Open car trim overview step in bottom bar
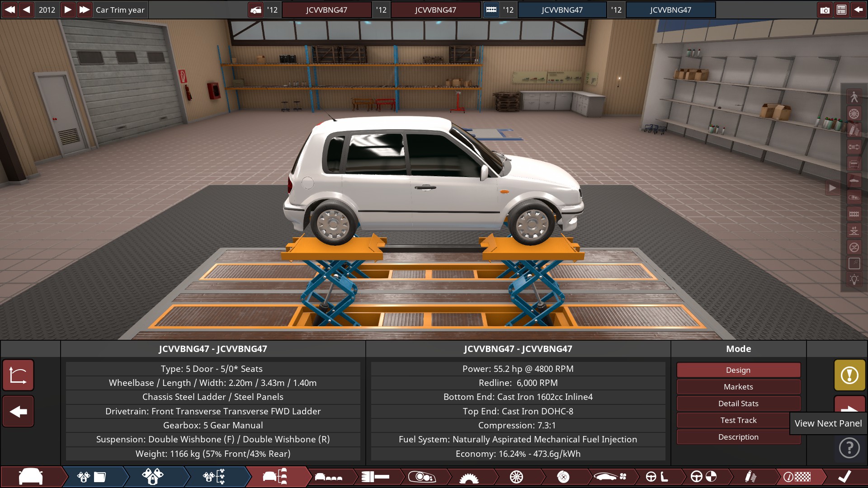The width and height of the screenshot is (868, 488). click(275, 477)
